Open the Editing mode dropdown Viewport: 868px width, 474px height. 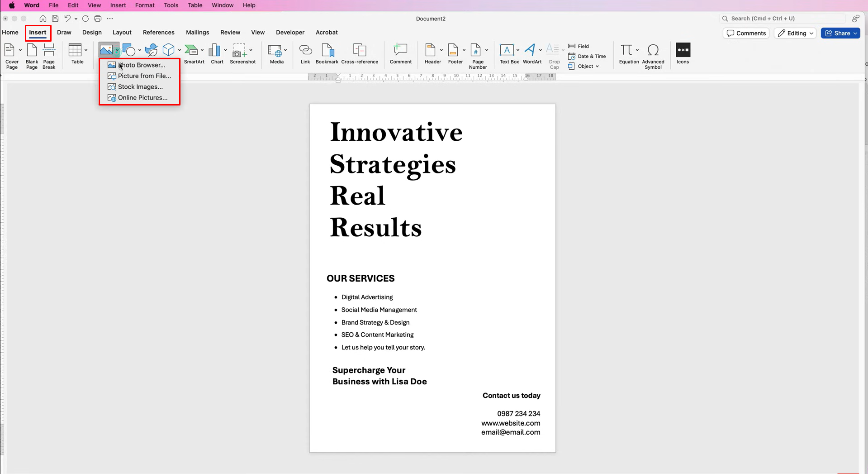coord(795,33)
